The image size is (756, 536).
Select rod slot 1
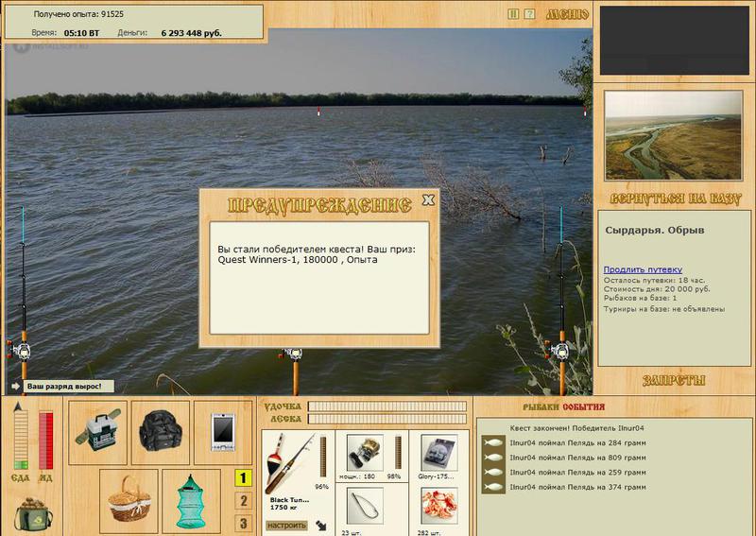coord(243,478)
